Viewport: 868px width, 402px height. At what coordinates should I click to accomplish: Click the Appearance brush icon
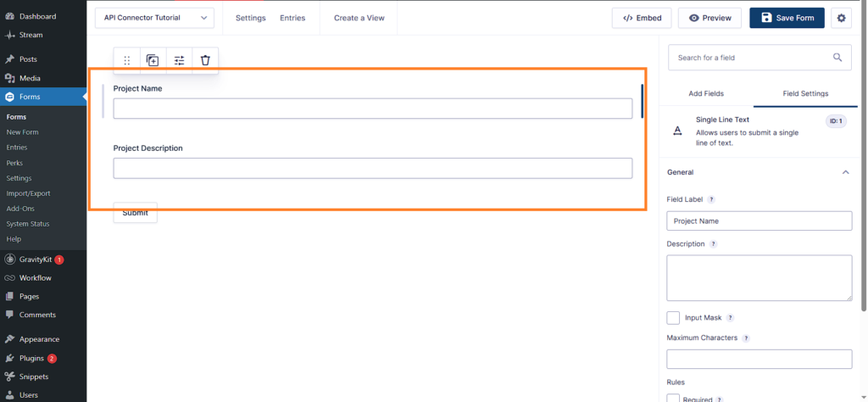[x=10, y=339]
